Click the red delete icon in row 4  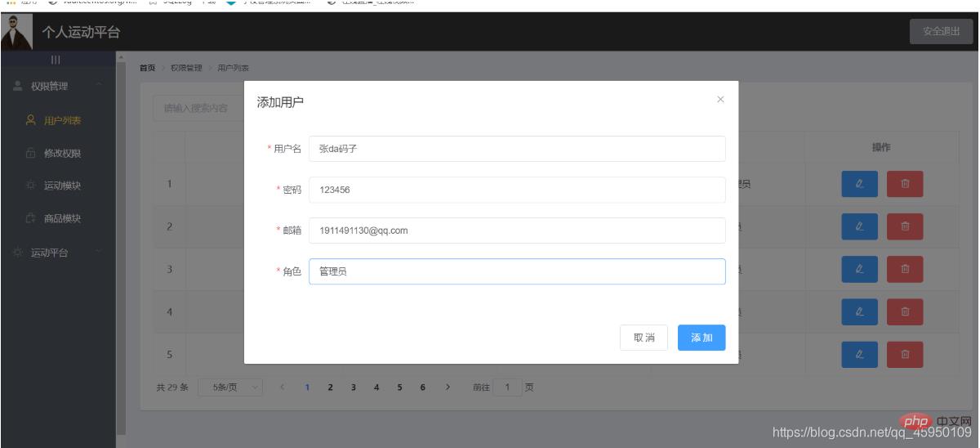(905, 311)
